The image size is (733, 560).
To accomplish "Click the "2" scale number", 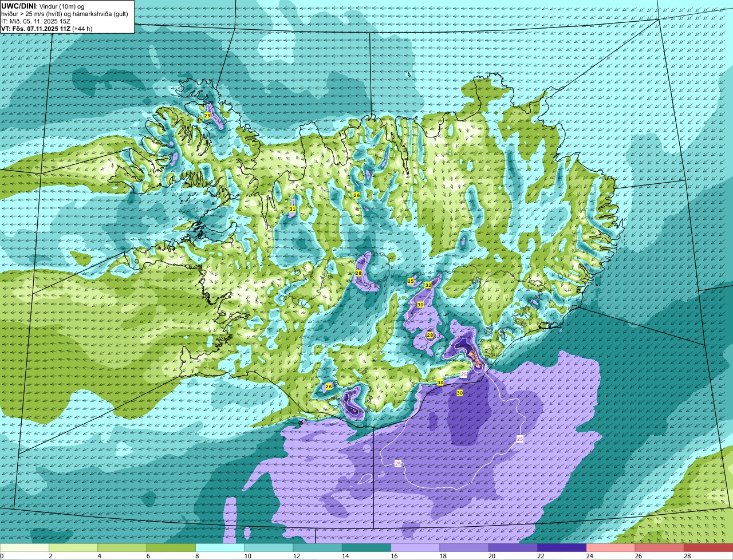I will point(50,556).
